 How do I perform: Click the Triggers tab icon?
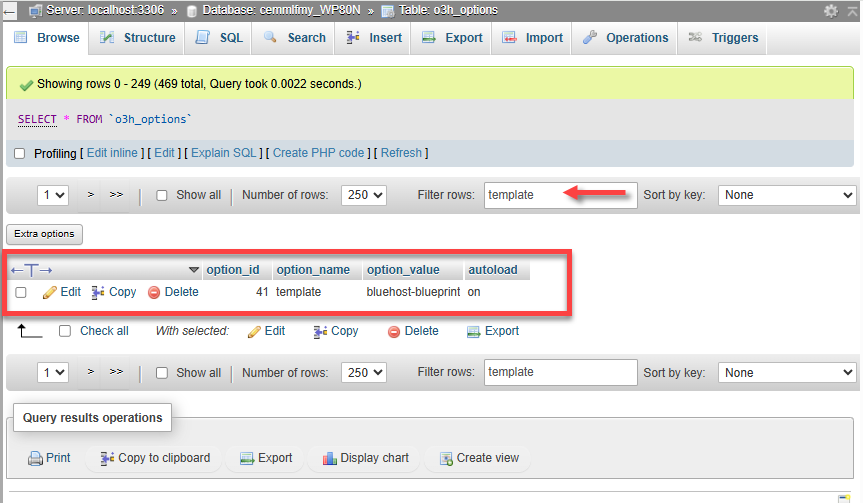point(695,37)
